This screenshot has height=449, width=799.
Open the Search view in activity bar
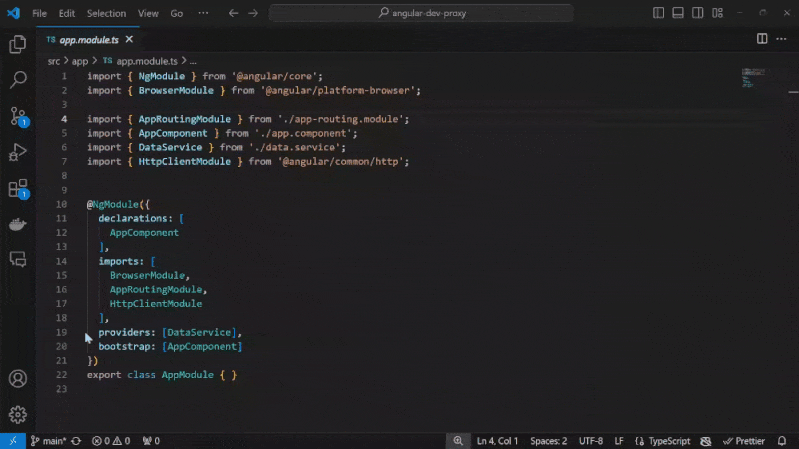17,80
